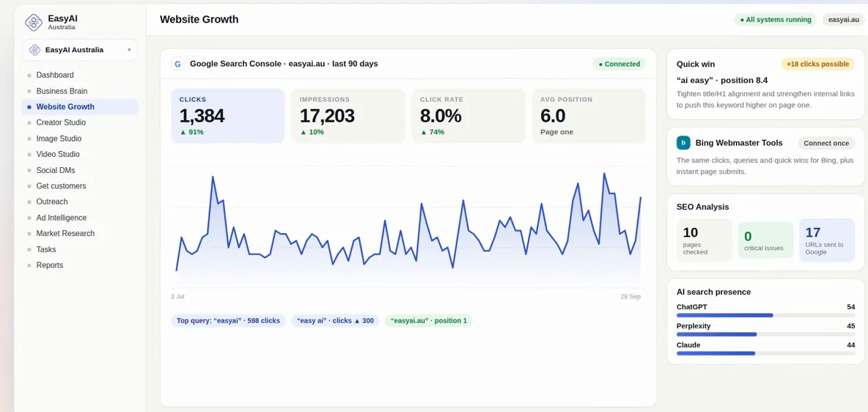Click All systems running status pill
868x412 pixels.
click(x=775, y=19)
